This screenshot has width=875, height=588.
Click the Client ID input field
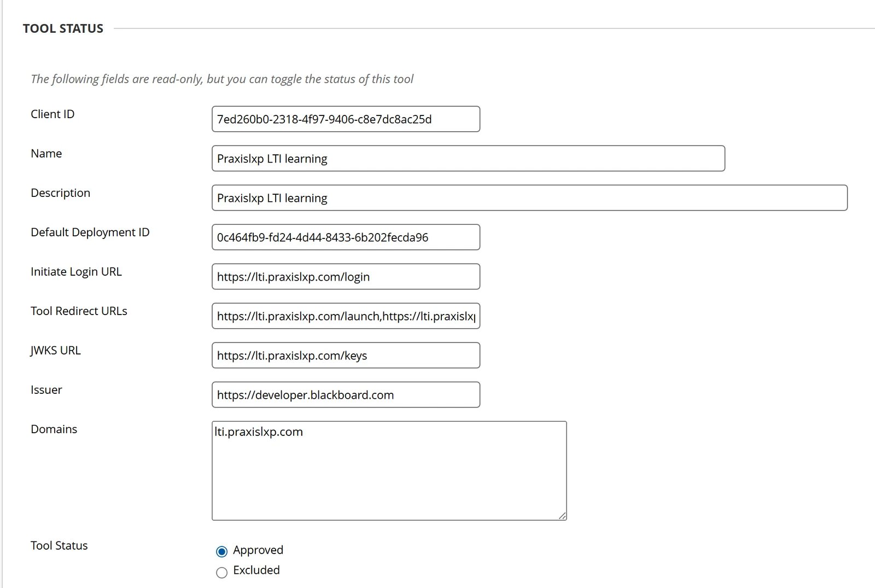click(x=346, y=119)
